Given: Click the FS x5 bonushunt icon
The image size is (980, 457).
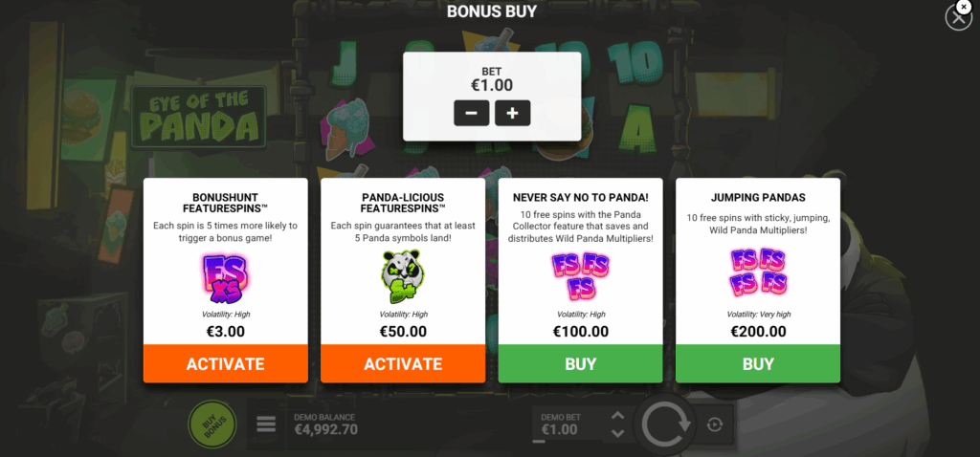Looking at the screenshot, I should 226,278.
